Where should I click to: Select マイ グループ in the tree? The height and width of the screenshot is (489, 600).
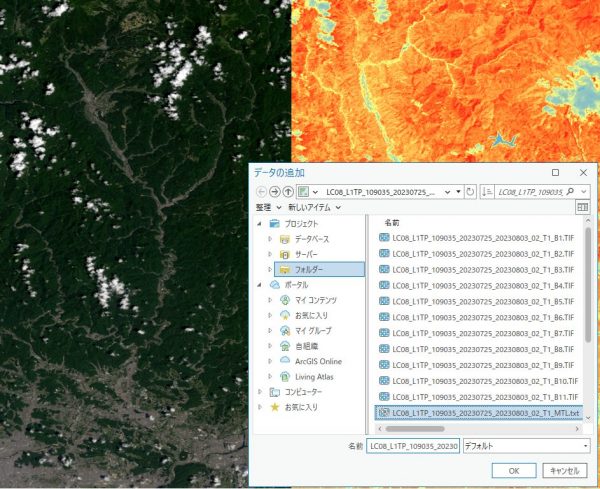(x=313, y=331)
